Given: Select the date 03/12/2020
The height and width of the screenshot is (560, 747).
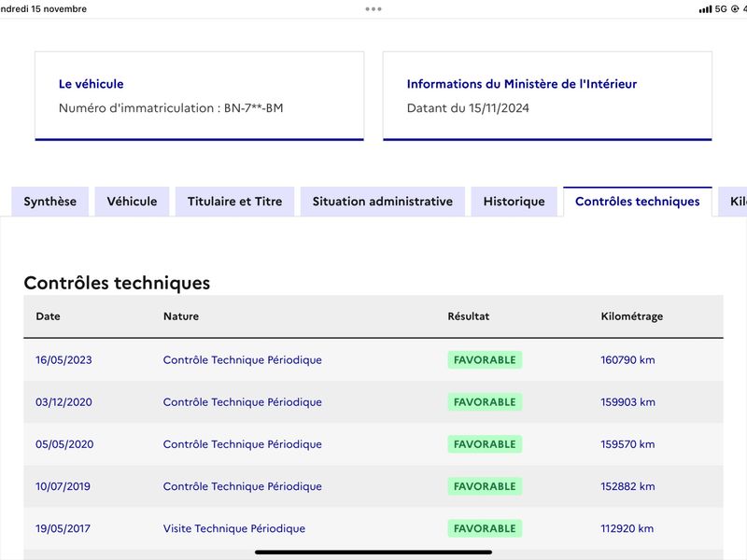Looking at the screenshot, I should [x=63, y=402].
